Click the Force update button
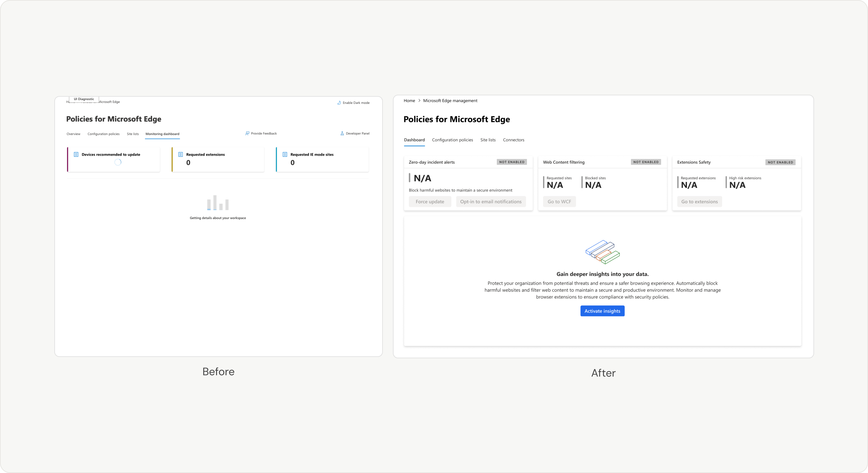This screenshot has height=473, width=868. point(430,201)
